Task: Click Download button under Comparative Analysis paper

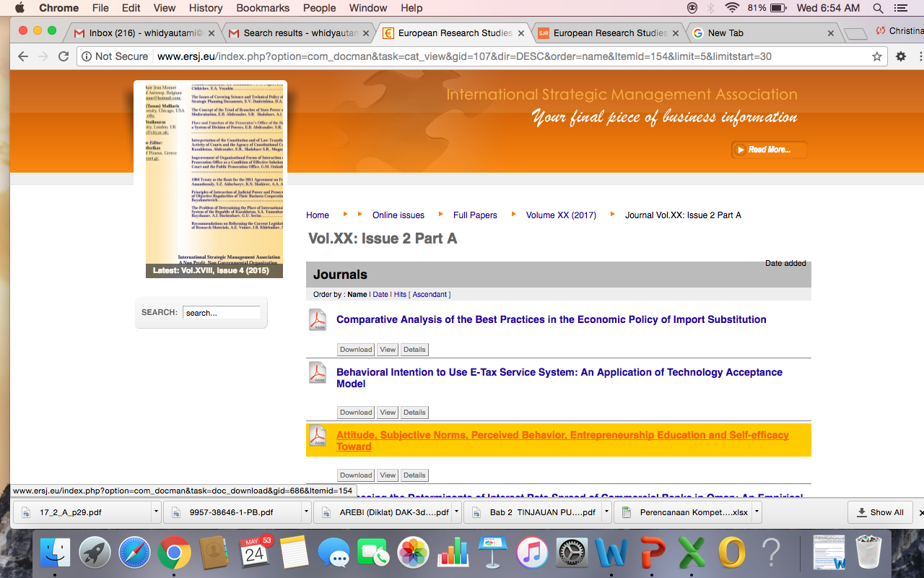Action: [x=356, y=350]
